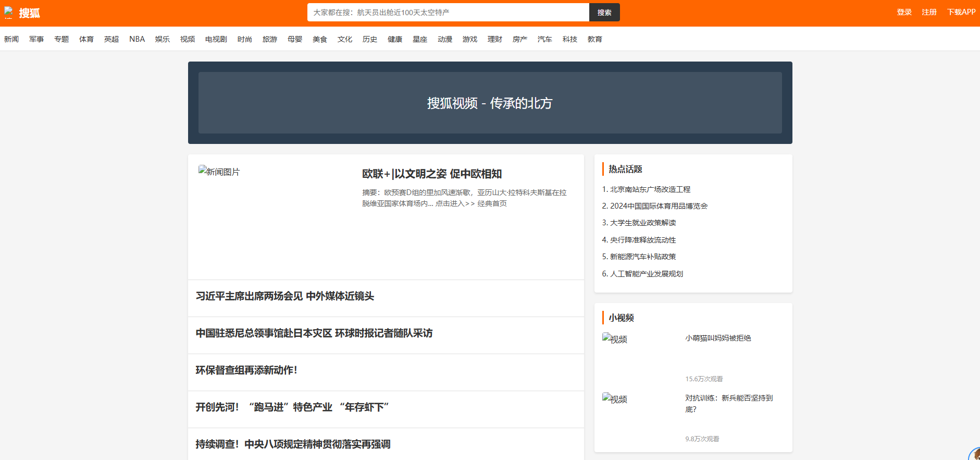Click the 搜索 search button
Screen dimensions: 980x460
click(604, 13)
